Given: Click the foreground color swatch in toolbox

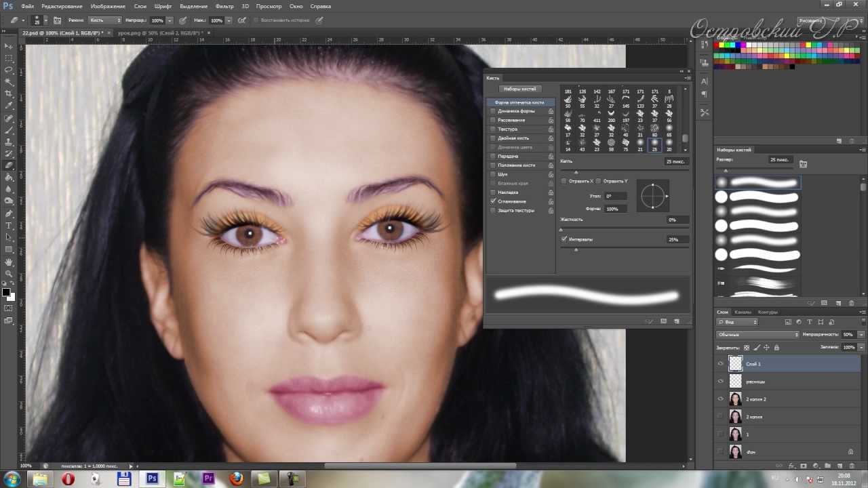Looking at the screenshot, I should pyautogui.click(x=6, y=292).
